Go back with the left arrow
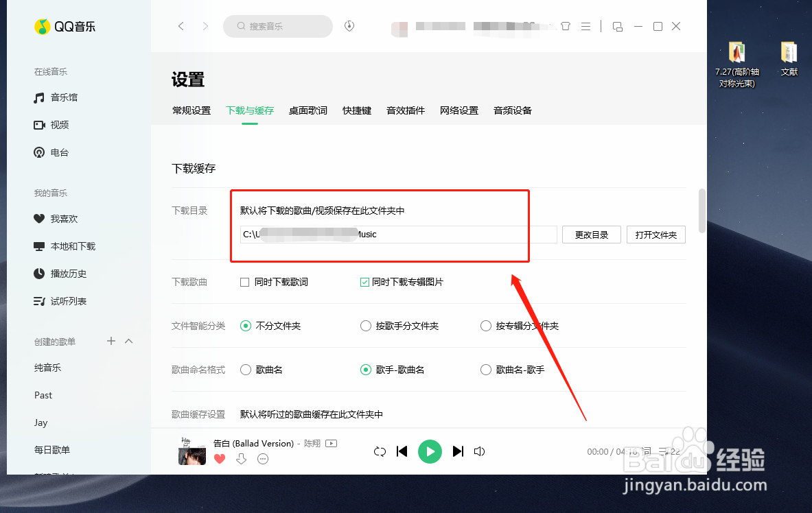812x513 pixels. (181, 26)
